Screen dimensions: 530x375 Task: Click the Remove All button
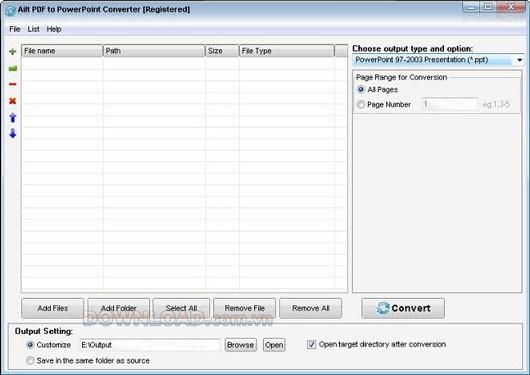coord(310,308)
